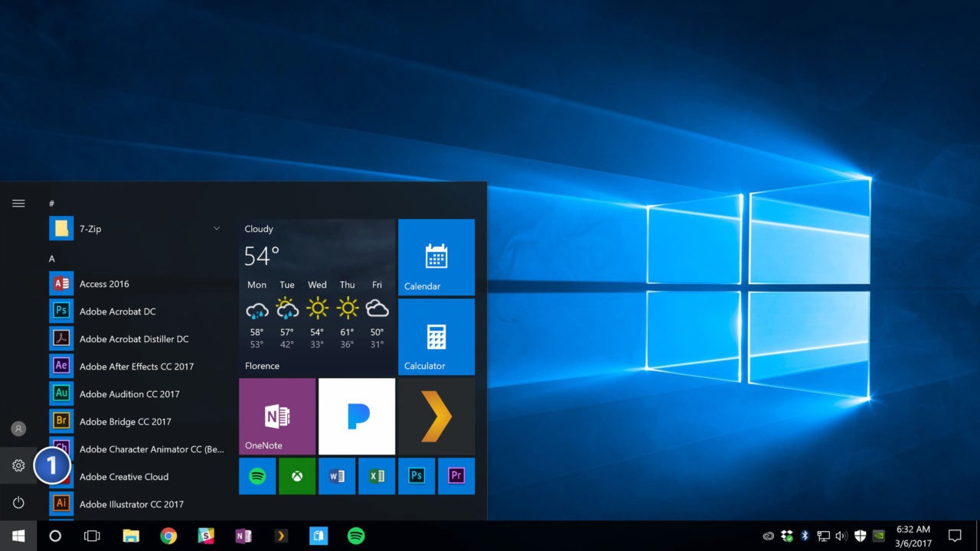Launch Google Chrome from the taskbar
Screen dimensions: 980x551
168,536
